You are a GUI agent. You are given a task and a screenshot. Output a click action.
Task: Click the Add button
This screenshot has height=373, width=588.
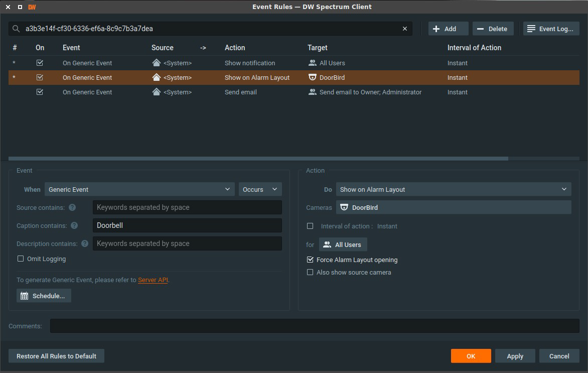pos(449,29)
